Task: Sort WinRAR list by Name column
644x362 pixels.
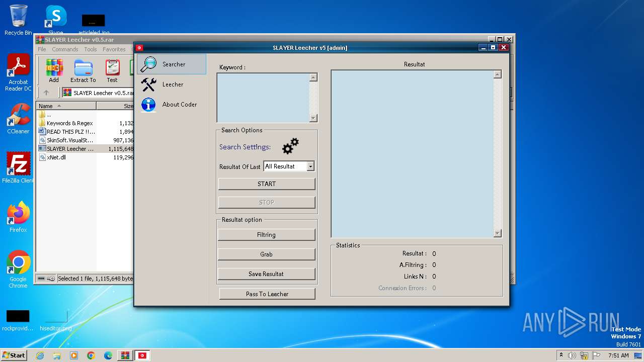Action: (x=66, y=106)
